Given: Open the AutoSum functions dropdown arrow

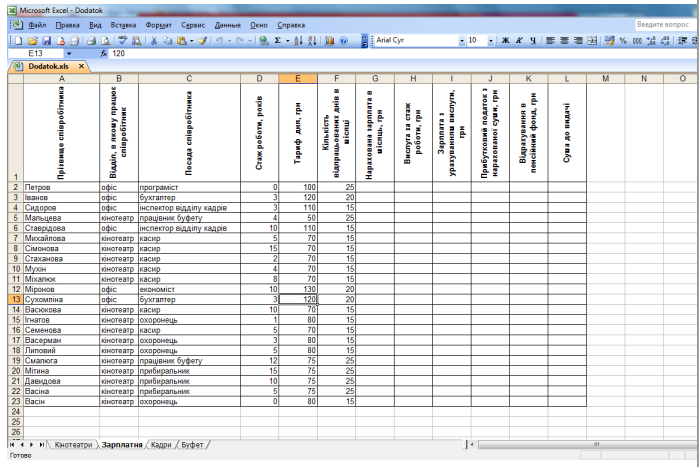Looking at the screenshot, I should 288,41.
